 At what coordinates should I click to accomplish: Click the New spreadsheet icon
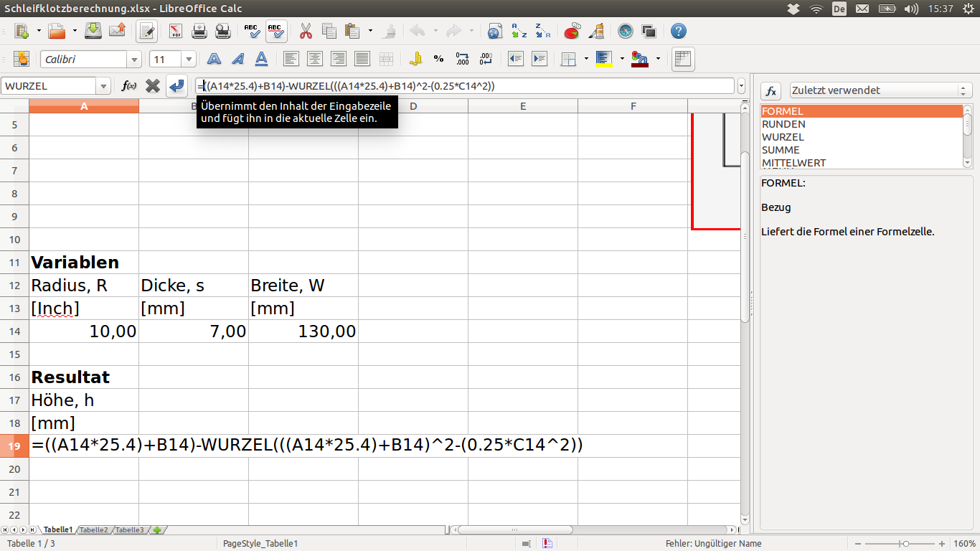point(21,32)
